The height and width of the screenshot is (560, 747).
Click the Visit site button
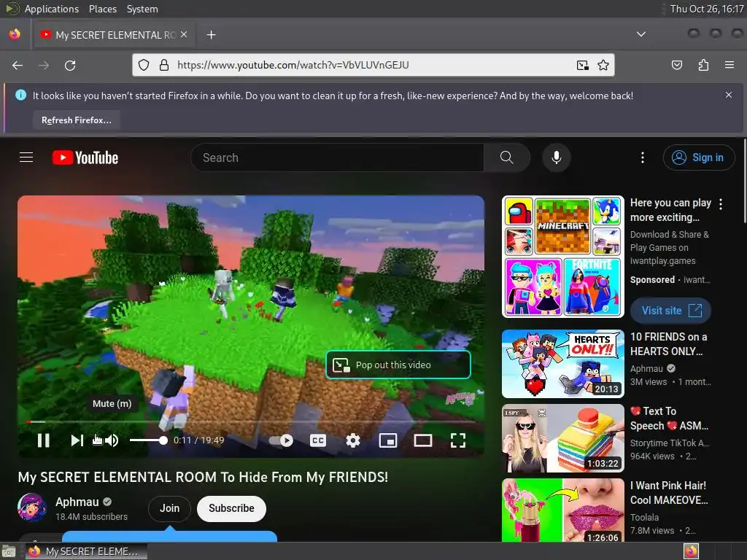click(x=671, y=311)
